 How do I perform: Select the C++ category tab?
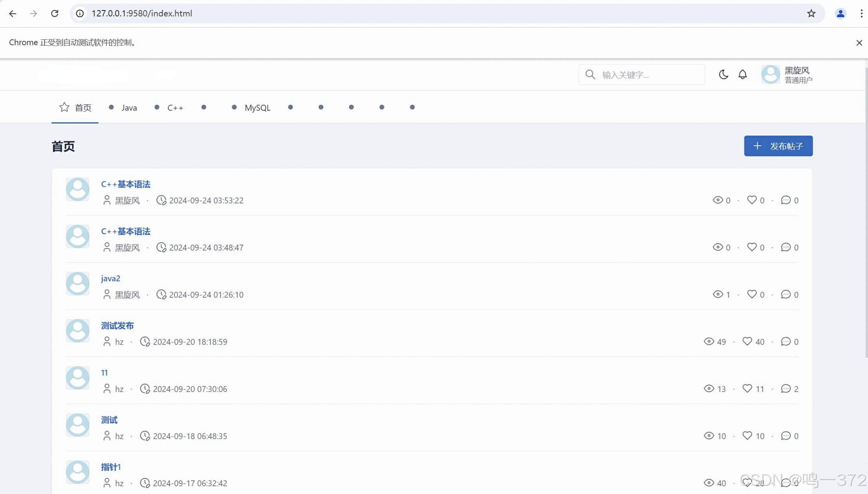[175, 107]
